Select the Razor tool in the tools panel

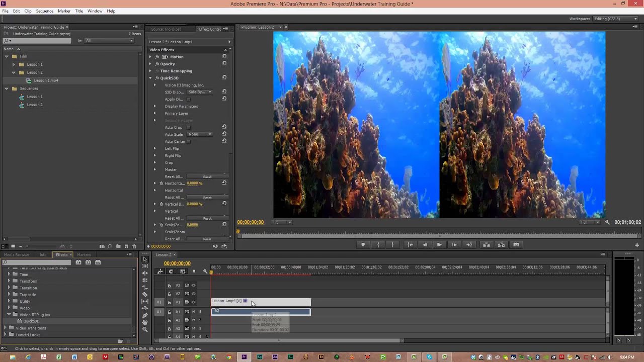click(x=145, y=294)
